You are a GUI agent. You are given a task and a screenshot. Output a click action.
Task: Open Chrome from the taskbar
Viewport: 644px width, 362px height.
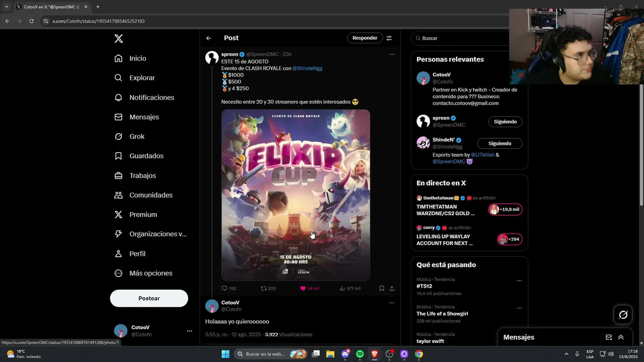coord(419,354)
